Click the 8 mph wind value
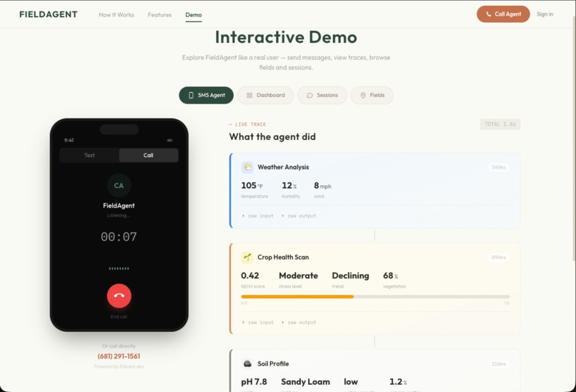 (322, 186)
